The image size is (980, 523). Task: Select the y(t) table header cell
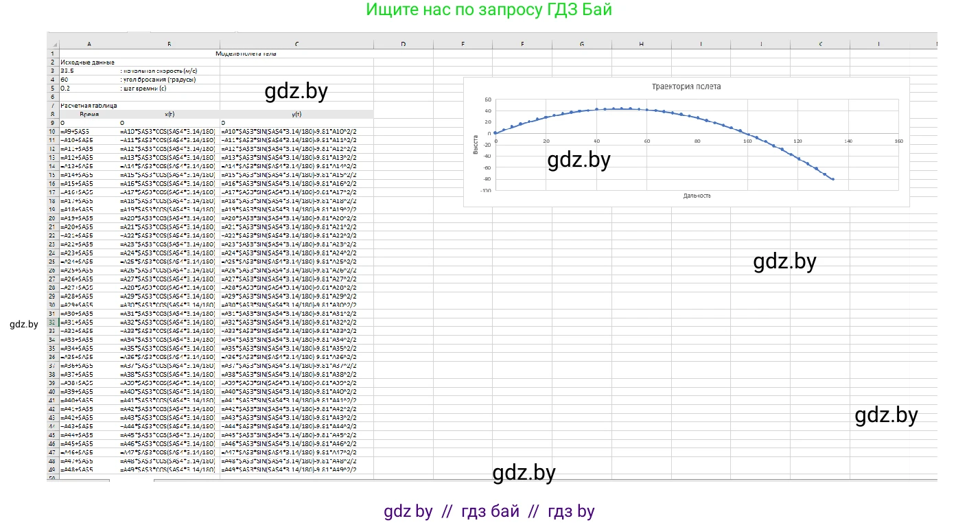point(296,114)
